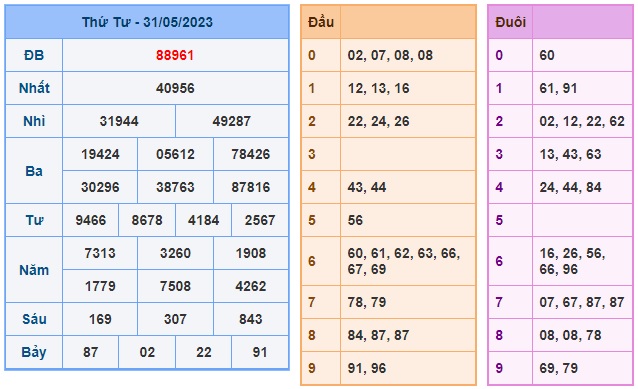Viewport: 638px width, 389px height.
Task: Click the Tư prize number 2567
Action: coord(260,220)
